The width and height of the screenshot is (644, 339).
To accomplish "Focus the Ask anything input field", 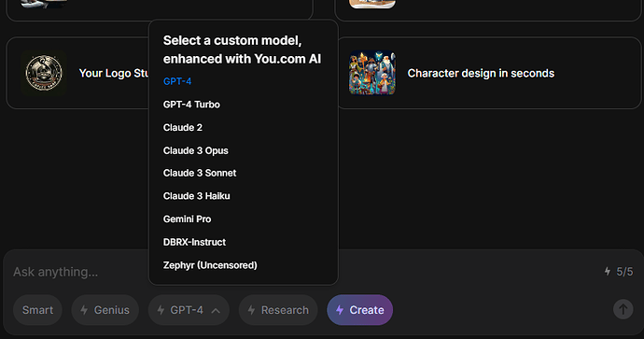I will [x=80, y=272].
